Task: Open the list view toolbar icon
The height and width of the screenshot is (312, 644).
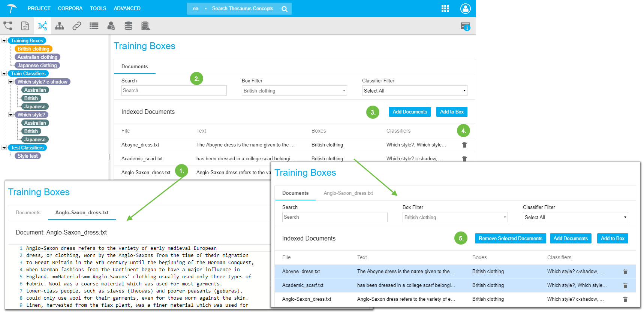Action: 94,26
